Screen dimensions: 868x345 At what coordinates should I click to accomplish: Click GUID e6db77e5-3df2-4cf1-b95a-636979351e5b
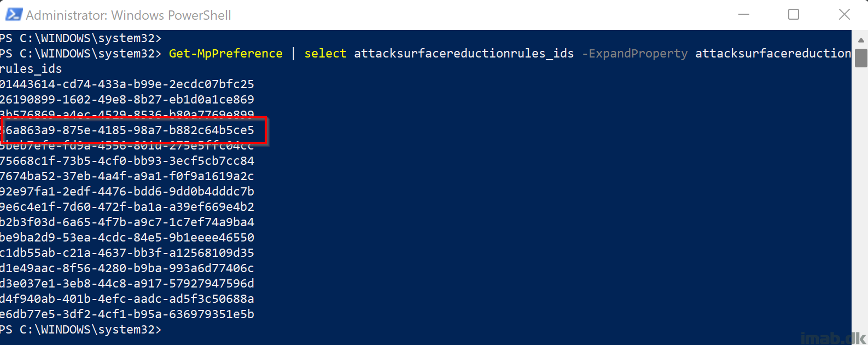point(127,314)
